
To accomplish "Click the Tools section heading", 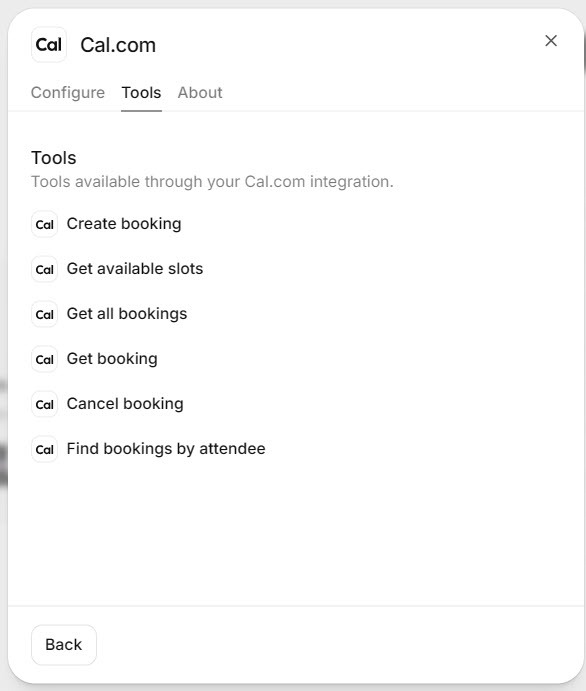I will pos(54,158).
